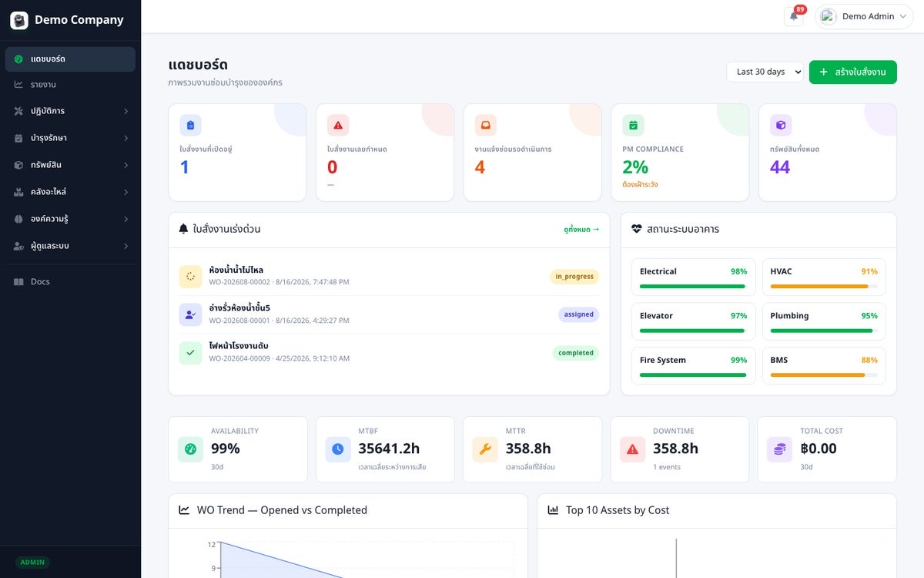Expand the บำรุงรักษา menu chevron

[x=126, y=138]
